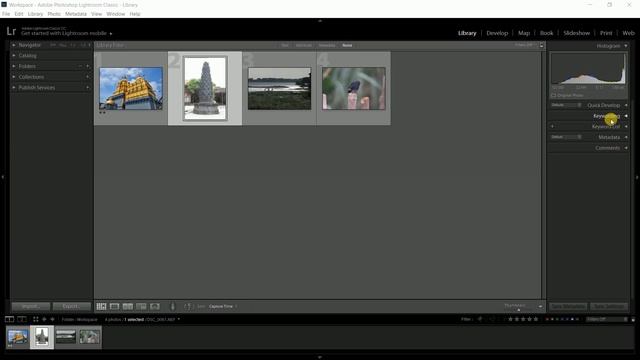The image size is (640, 360).
Task: Open the Photo menu
Action: pyautogui.click(x=54, y=14)
